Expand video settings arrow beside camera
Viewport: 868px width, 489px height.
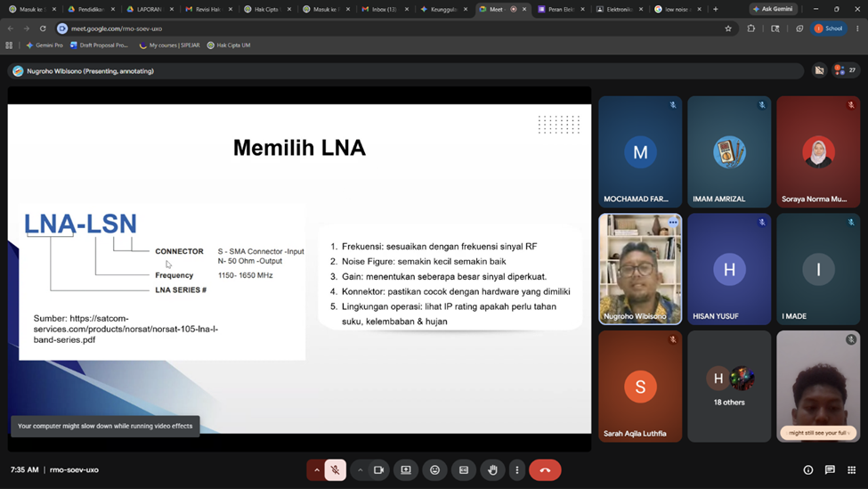(x=360, y=470)
